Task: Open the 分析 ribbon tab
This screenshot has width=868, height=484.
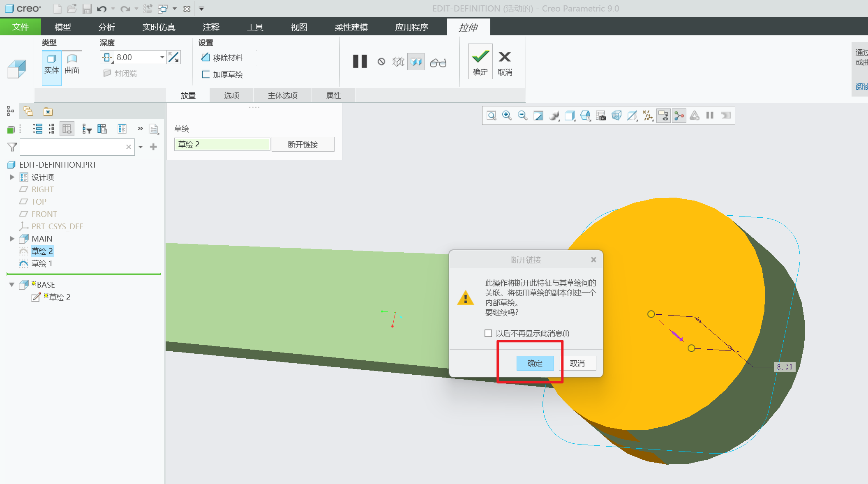Action: (106, 27)
